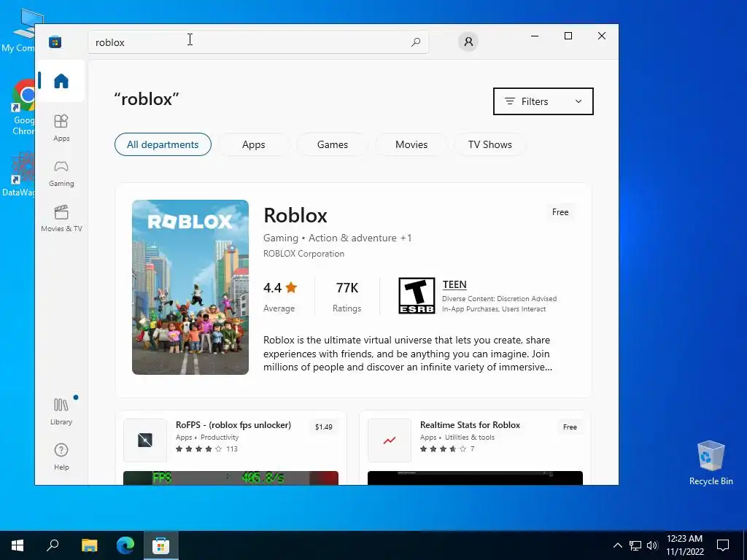Show hidden system tray icons
Viewport: 747px width, 560px height.
[x=617, y=545]
